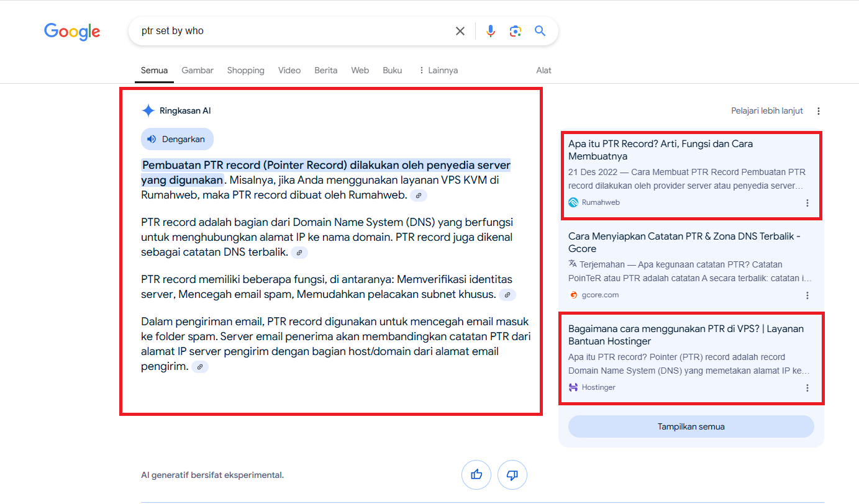Open source link after 'catatan DNS terbalik'
Viewport: 859px width, 504px height.
pyautogui.click(x=299, y=253)
